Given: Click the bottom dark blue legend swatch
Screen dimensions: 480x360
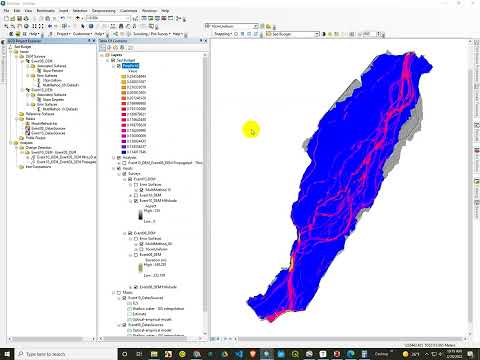Looking at the screenshot, I should click(x=124, y=152).
